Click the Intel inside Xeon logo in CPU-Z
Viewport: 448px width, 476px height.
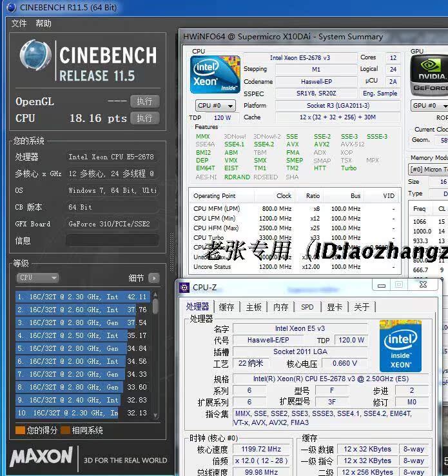point(400,346)
